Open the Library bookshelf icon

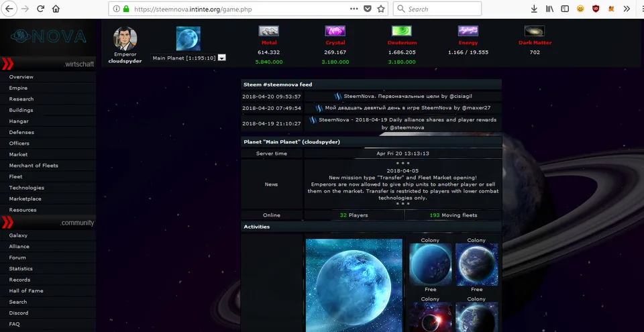click(x=549, y=9)
